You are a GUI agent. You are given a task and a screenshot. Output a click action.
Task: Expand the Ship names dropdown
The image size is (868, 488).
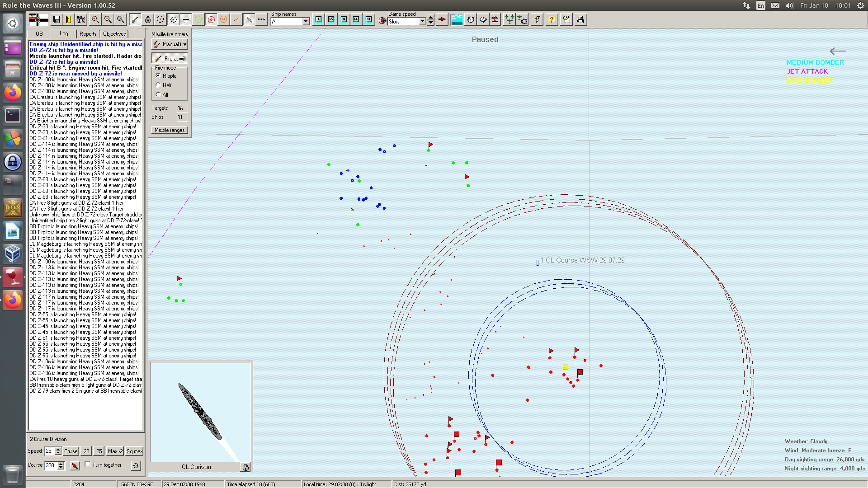(306, 21)
